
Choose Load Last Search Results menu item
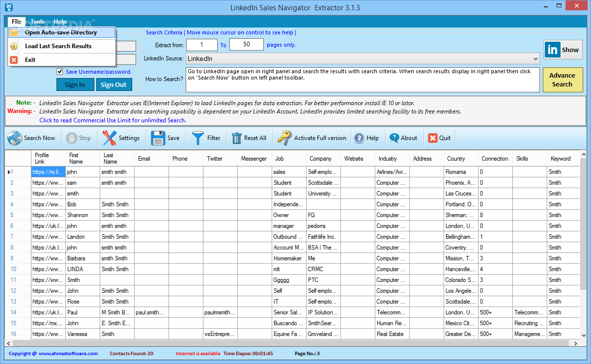tap(61, 46)
